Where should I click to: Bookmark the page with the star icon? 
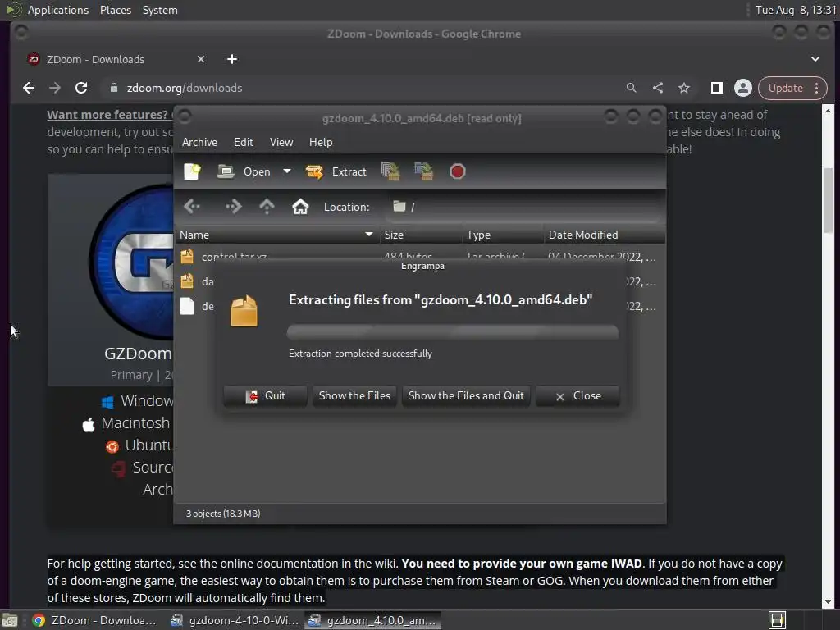coord(684,88)
